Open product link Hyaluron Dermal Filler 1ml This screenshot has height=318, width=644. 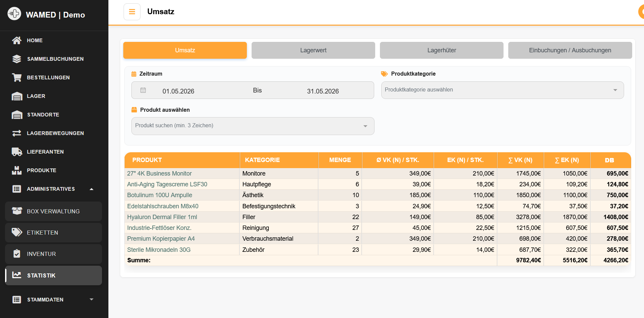click(162, 217)
